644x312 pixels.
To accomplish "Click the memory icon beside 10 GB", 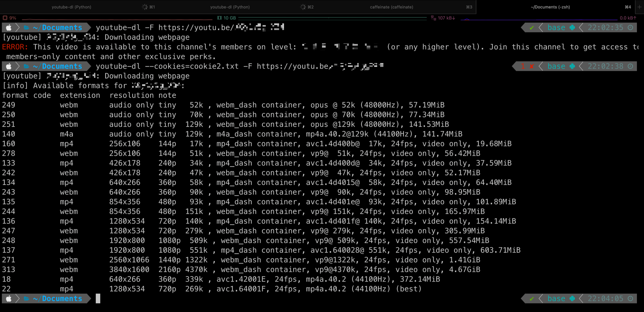I will pos(220,18).
